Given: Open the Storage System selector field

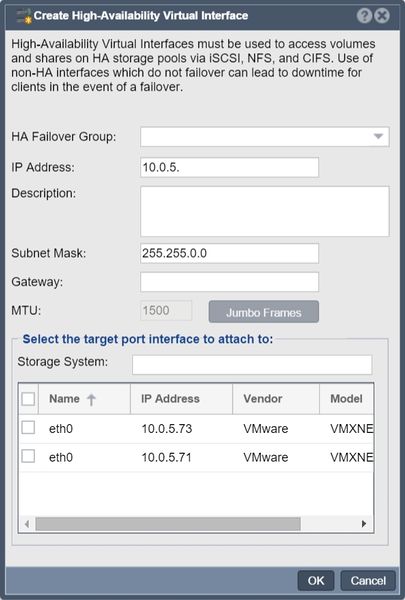Looking at the screenshot, I should [252, 365].
